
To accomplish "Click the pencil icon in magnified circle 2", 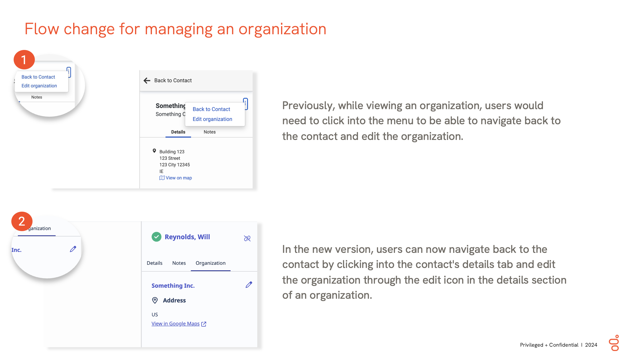I will [x=73, y=249].
